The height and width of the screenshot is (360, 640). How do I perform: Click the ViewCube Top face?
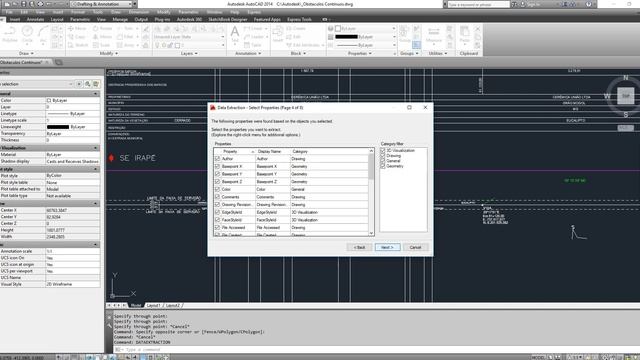625,96
